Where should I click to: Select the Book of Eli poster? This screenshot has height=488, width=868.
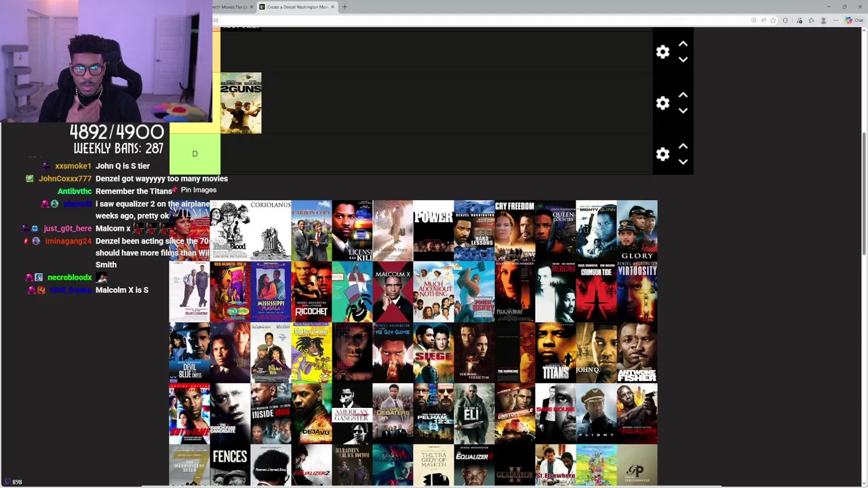(474, 413)
